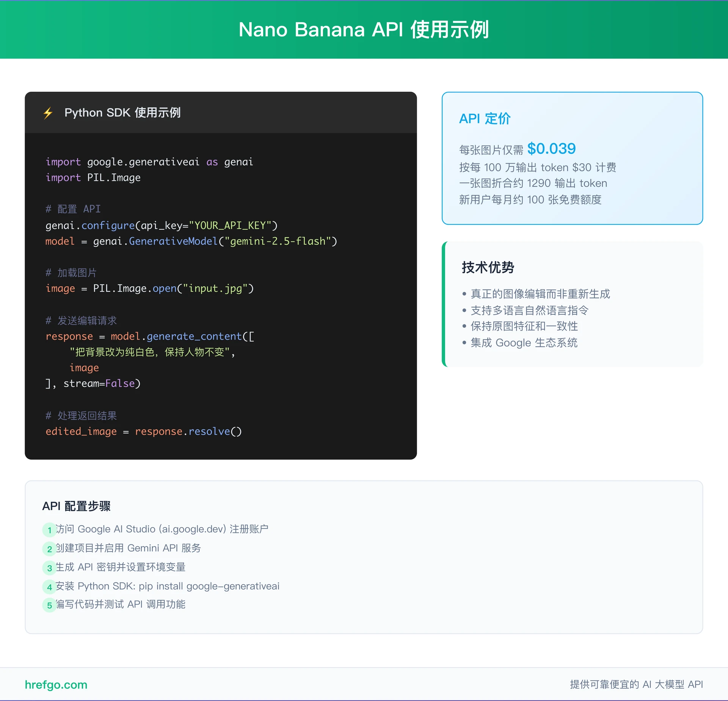Screen dimensions: 728x701
Task: Click step number 2 badge
Action: [49, 549]
